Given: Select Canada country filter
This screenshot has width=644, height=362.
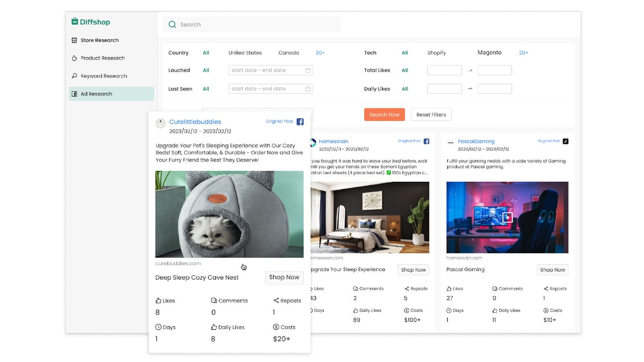Looking at the screenshot, I should tap(289, 53).
